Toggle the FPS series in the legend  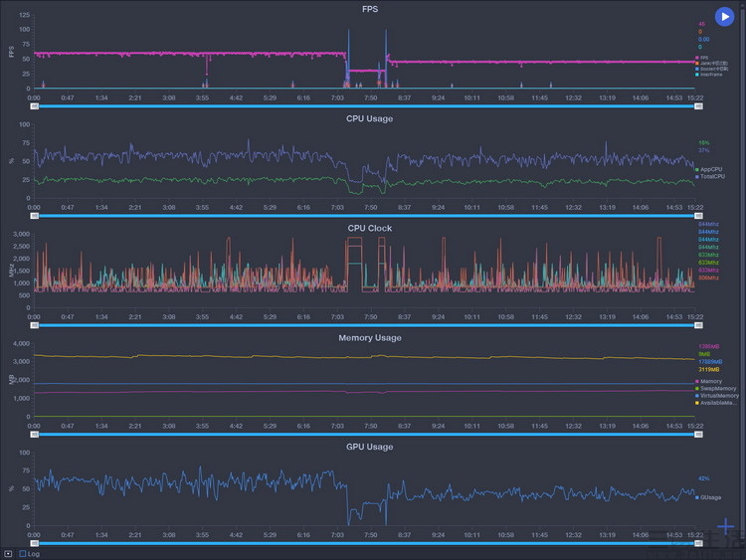tap(702, 58)
